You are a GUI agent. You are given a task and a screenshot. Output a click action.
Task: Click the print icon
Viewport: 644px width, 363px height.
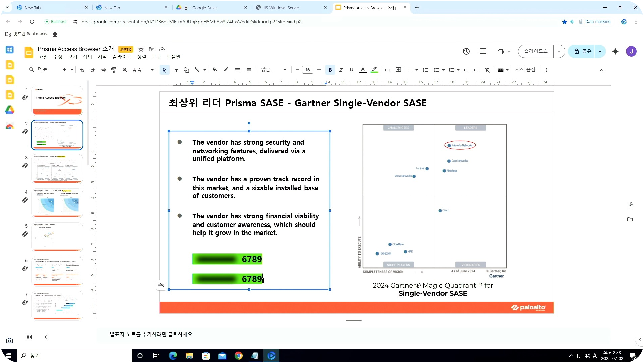103,70
